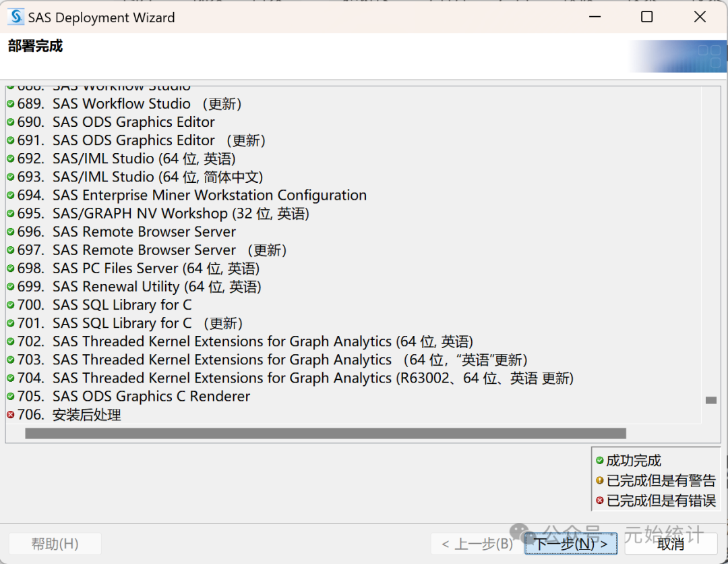Click the green status icon for row 694
This screenshot has width=728, height=564.
11,195
